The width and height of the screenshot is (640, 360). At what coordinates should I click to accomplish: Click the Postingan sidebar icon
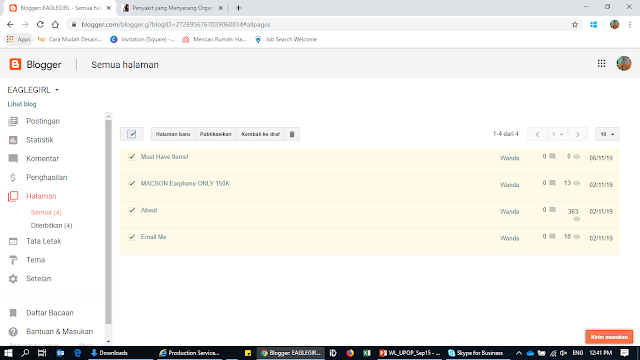tap(13, 121)
